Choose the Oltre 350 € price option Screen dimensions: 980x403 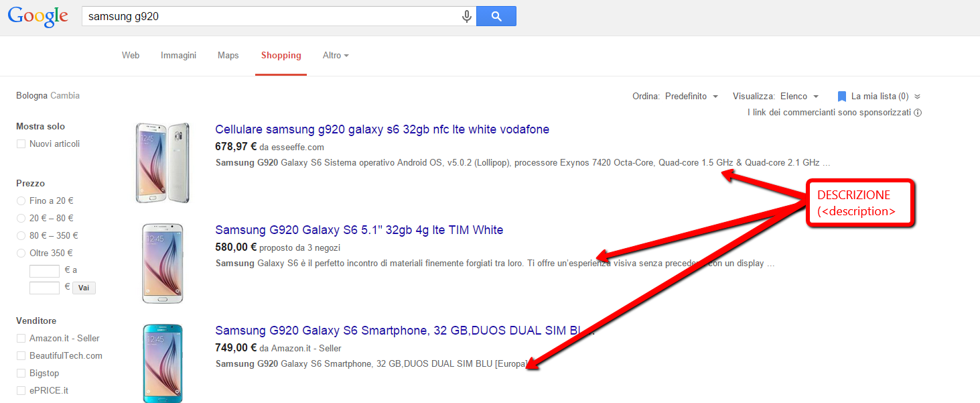click(21, 253)
